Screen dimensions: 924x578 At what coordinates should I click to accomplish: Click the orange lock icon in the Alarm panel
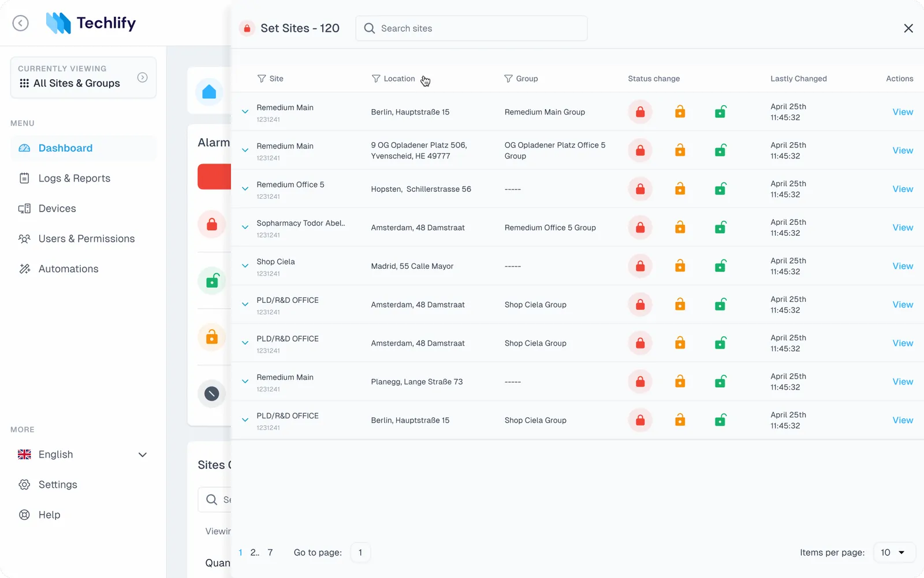212,337
